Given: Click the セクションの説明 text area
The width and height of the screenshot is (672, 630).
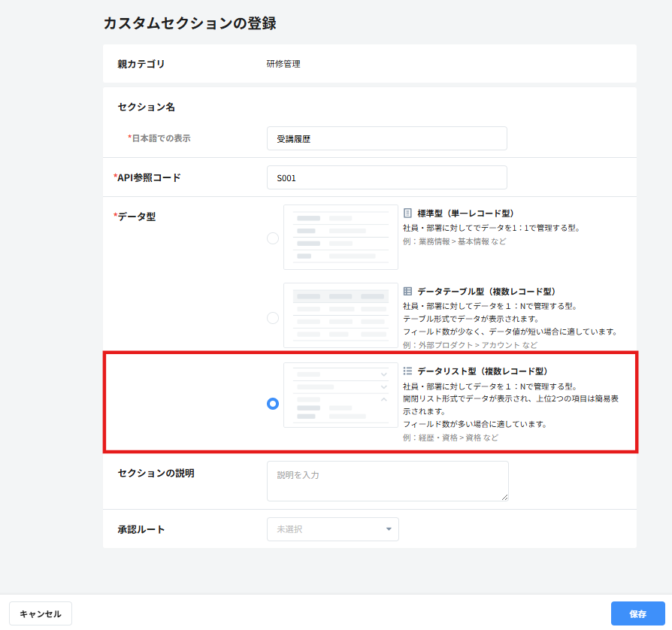Looking at the screenshot, I should (x=387, y=481).
